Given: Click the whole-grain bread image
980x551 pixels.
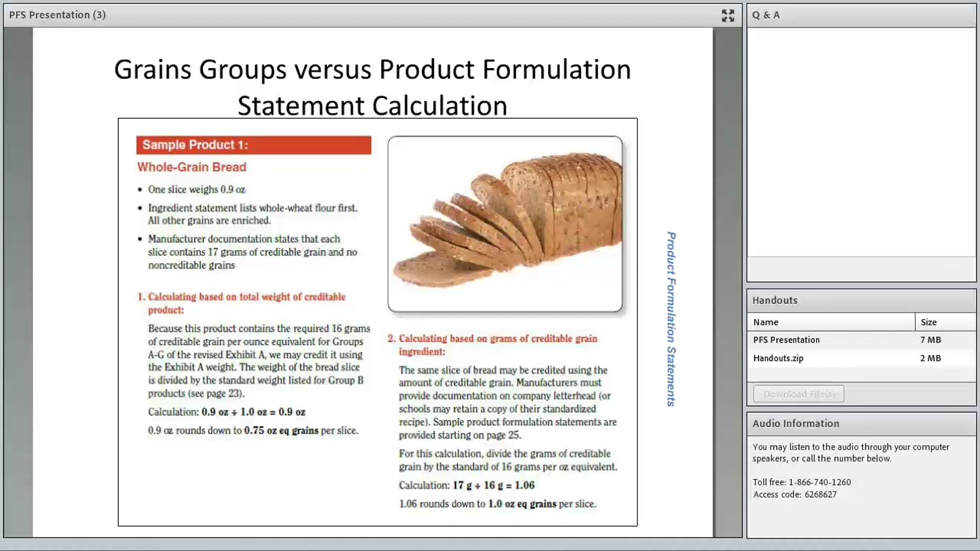Looking at the screenshot, I should (x=505, y=224).
